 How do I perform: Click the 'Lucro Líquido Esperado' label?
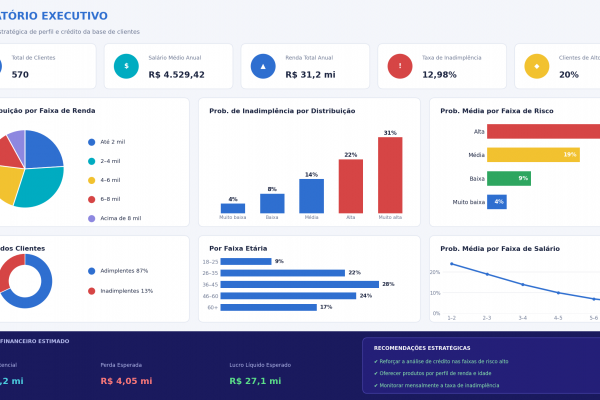260,365
